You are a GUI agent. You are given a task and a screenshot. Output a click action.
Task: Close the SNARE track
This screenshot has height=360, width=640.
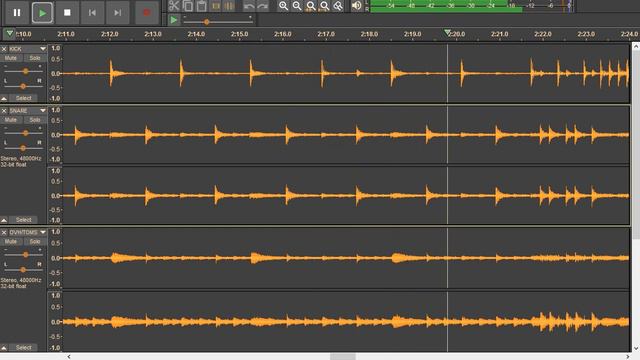(4, 111)
